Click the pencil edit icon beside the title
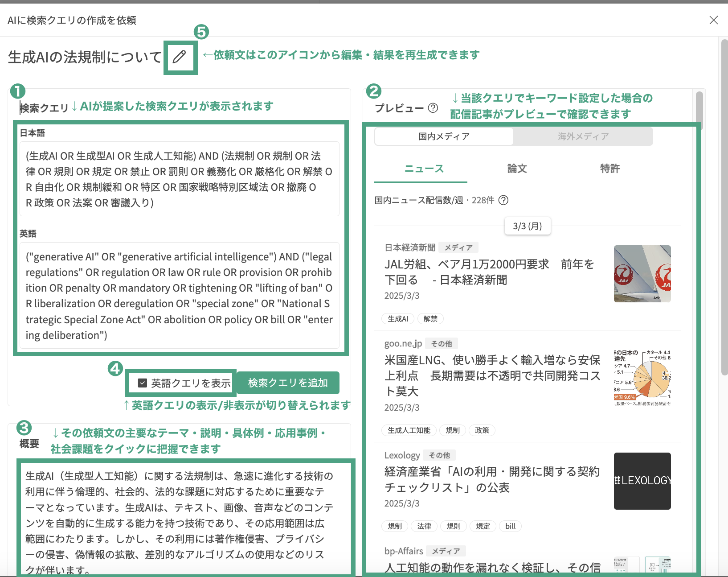The width and height of the screenshot is (728, 577). tap(180, 57)
